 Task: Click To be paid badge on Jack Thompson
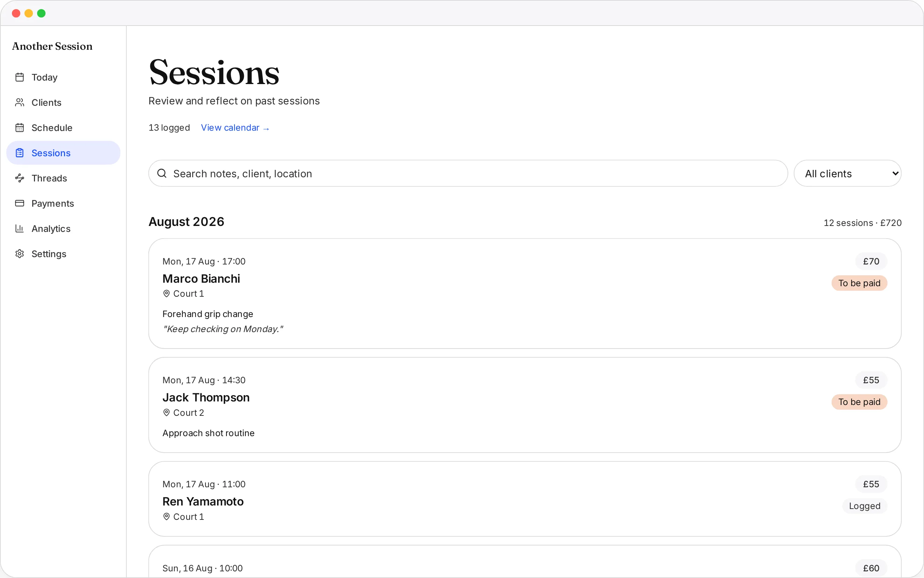pos(859,402)
